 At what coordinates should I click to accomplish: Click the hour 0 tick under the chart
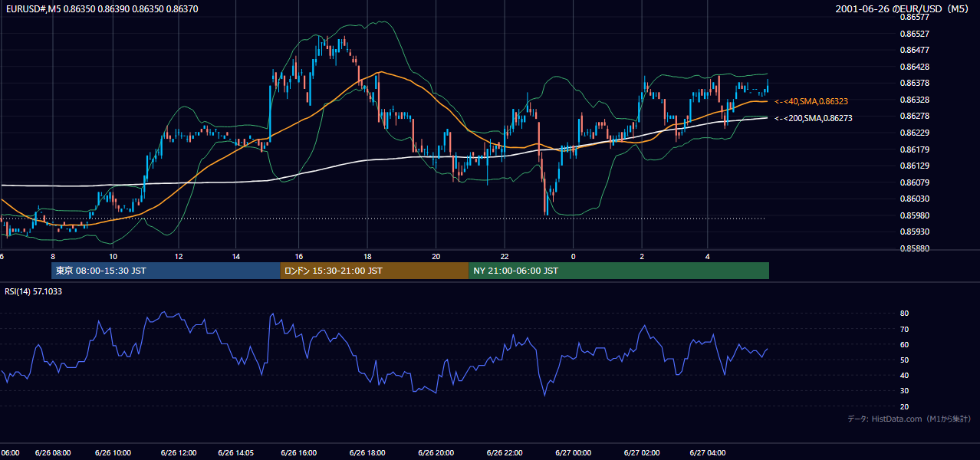573,256
